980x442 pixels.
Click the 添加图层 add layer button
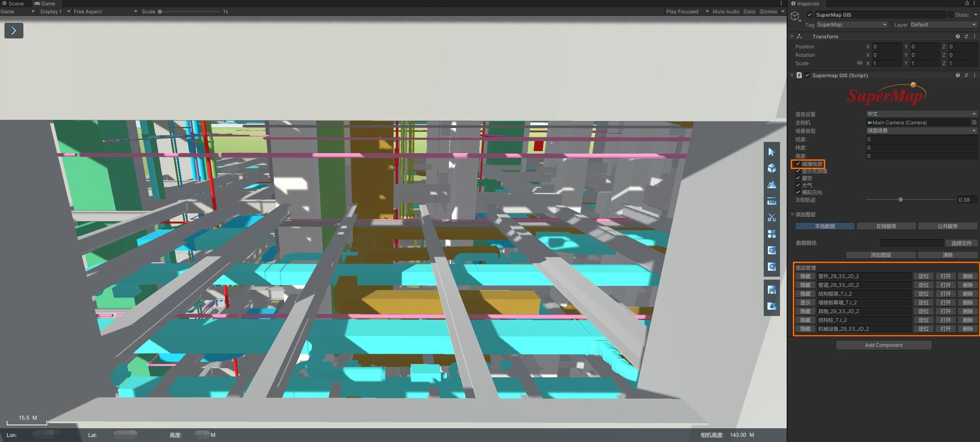pyautogui.click(x=881, y=255)
